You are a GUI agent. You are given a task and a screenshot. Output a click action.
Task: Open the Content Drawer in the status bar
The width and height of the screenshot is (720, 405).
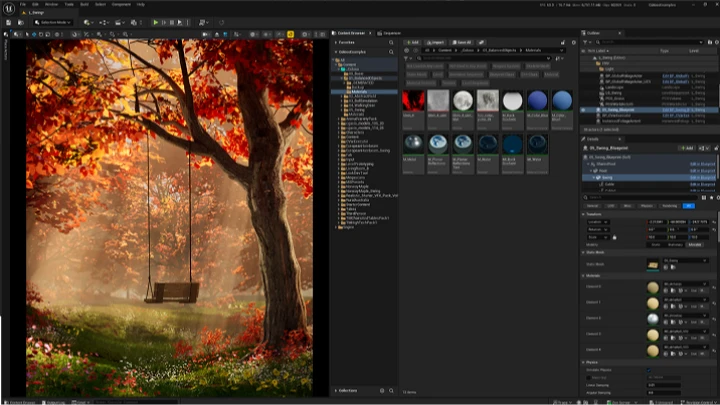click(x=20, y=402)
